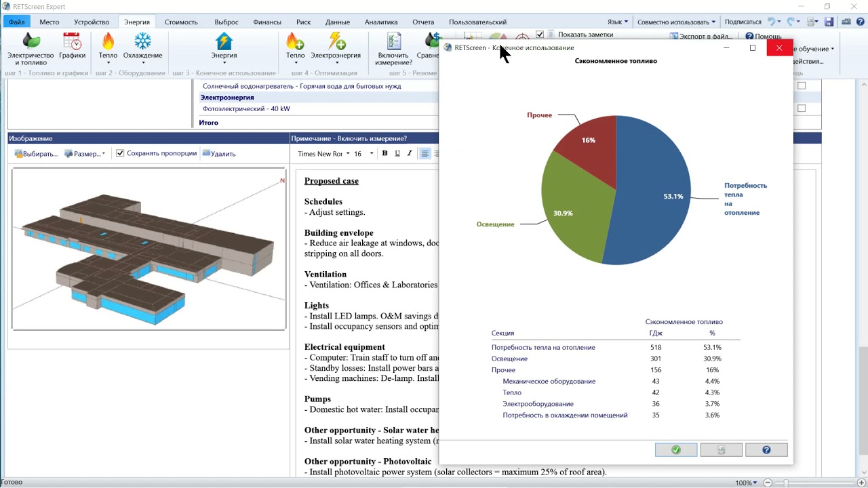Switch to the Аналитика tab
868x488 pixels.
coord(381,22)
